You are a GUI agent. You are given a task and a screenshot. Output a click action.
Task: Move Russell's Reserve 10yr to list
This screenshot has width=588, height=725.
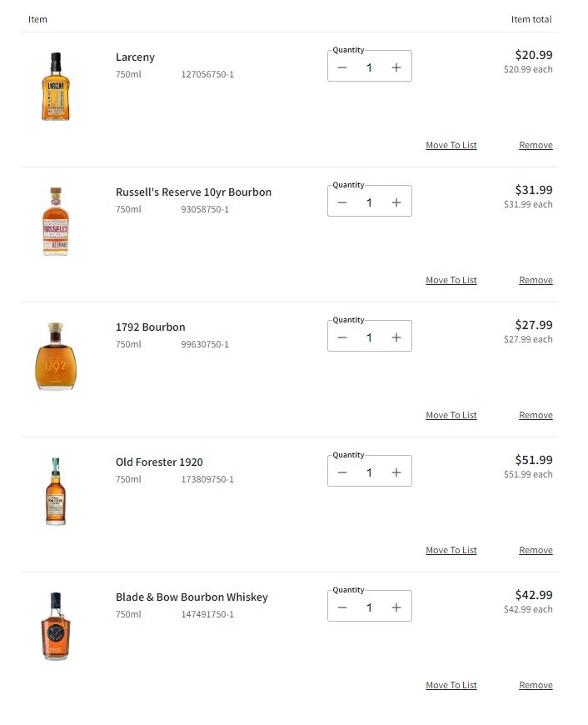coord(451,280)
